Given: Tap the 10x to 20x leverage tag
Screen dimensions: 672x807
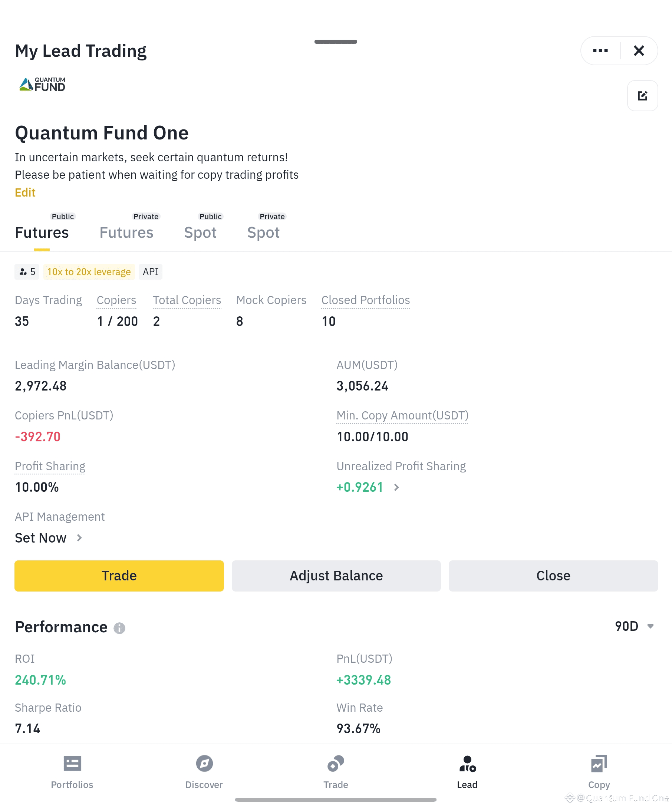Looking at the screenshot, I should tap(89, 272).
